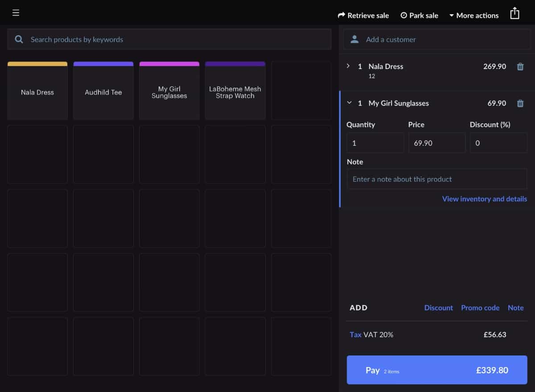535x392 pixels.
Task: Remove My Girl Sunglasses with trash icon
Action: 520,103
